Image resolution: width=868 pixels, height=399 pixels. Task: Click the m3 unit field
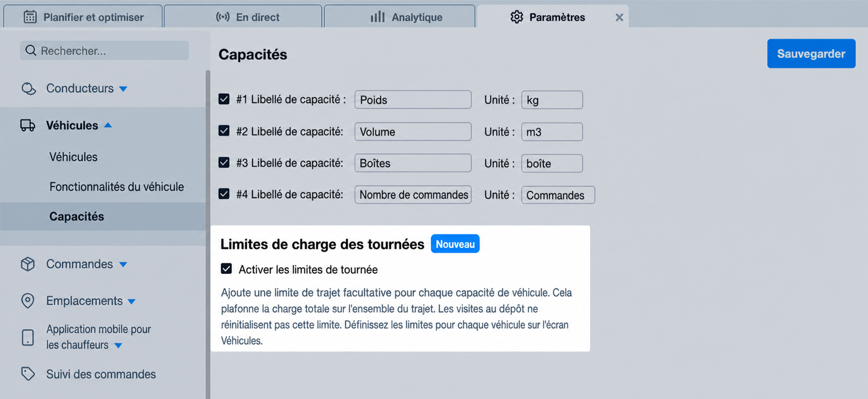tap(552, 132)
